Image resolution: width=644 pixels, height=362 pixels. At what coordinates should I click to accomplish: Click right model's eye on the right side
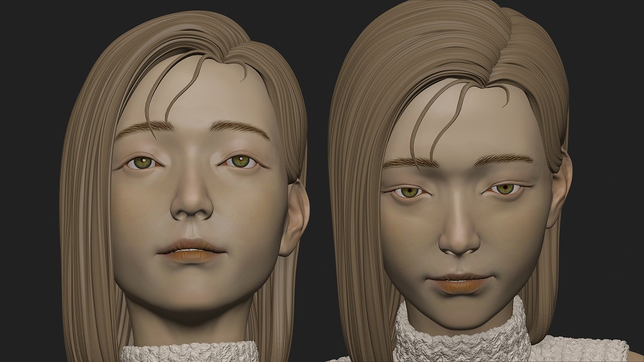pyautogui.click(x=503, y=189)
